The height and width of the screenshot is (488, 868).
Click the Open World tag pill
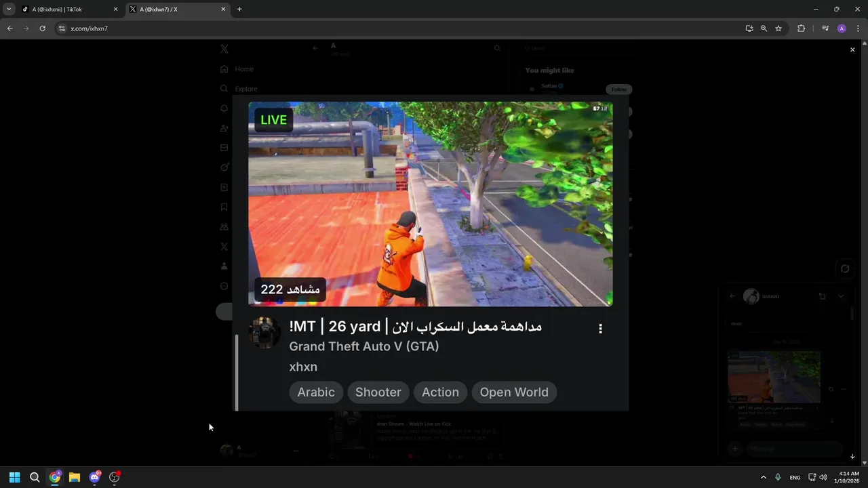pyautogui.click(x=514, y=392)
